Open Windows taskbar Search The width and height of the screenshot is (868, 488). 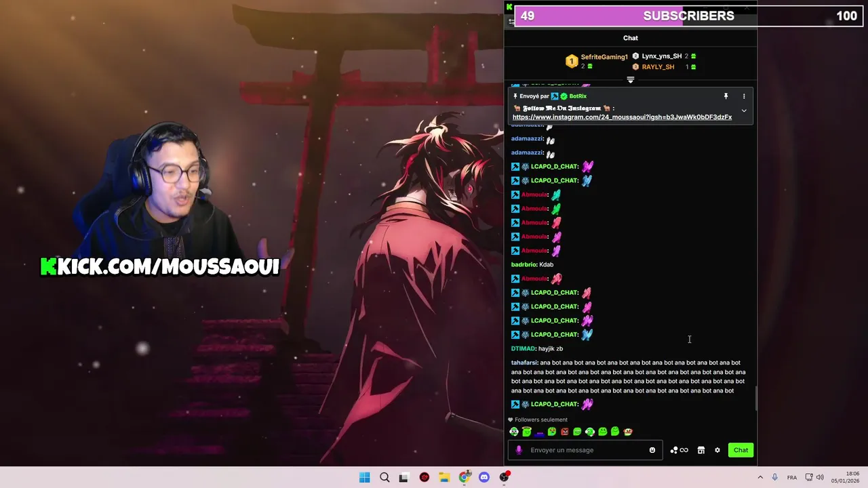384,477
